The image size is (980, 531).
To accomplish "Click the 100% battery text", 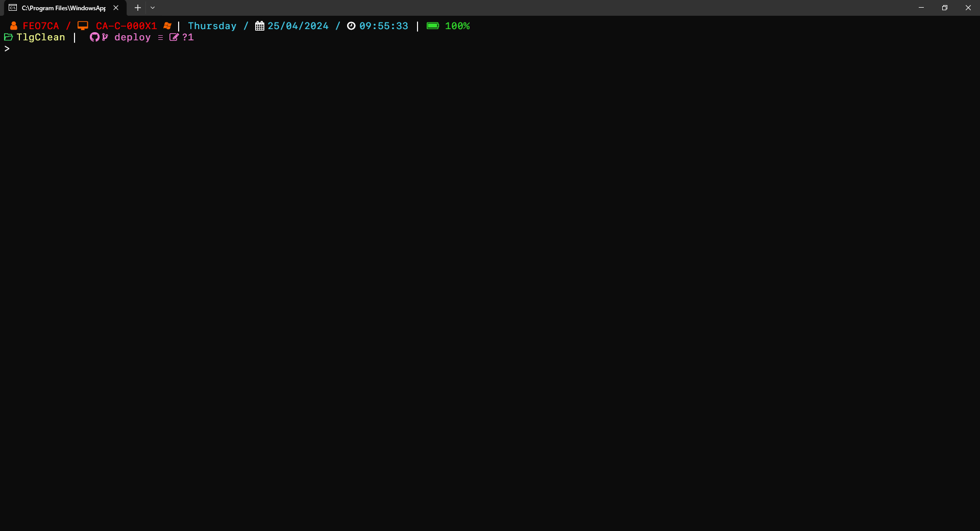I will pos(457,26).
